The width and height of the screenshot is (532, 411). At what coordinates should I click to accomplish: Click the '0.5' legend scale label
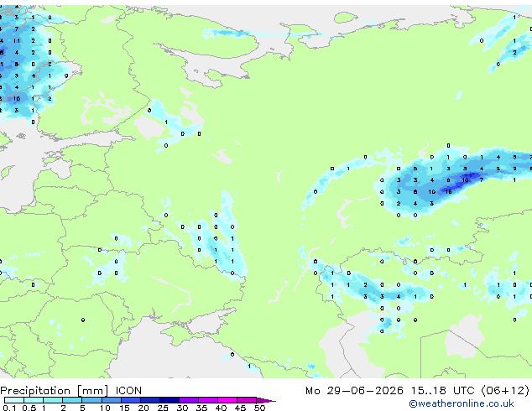[29, 408]
